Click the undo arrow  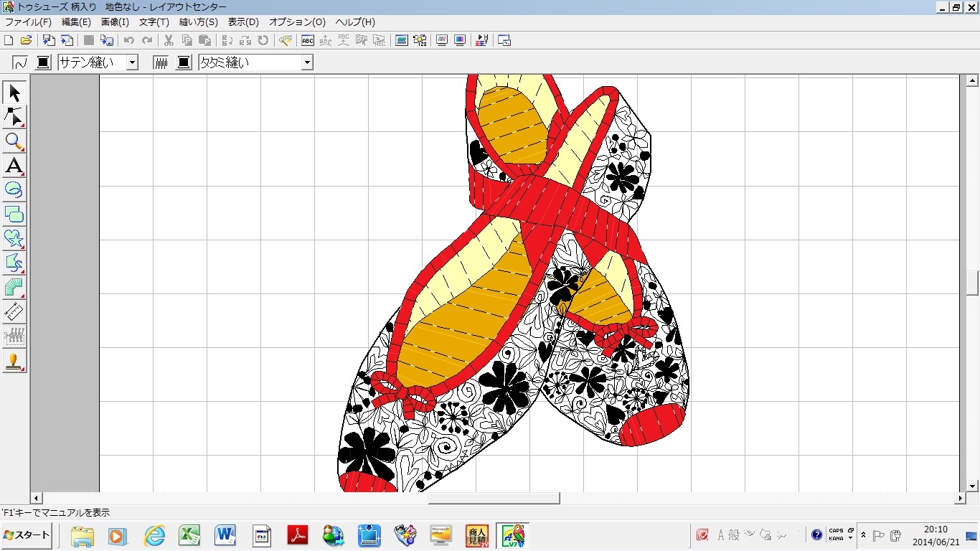pos(129,41)
